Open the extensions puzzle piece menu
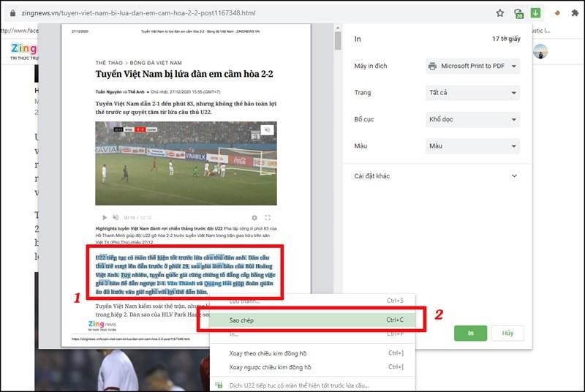The image size is (585, 392). pyautogui.click(x=575, y=13)
